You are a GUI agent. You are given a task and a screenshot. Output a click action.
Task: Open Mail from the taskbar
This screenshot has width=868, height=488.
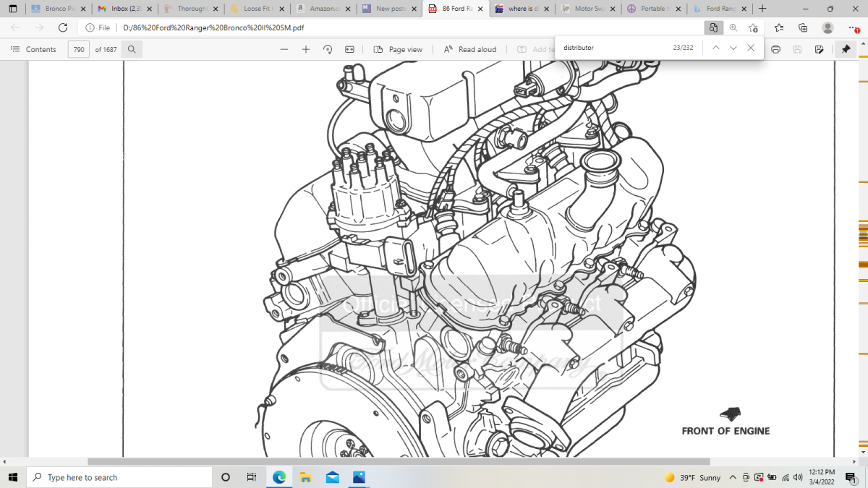pyautogui.click(x=333, y=477)
